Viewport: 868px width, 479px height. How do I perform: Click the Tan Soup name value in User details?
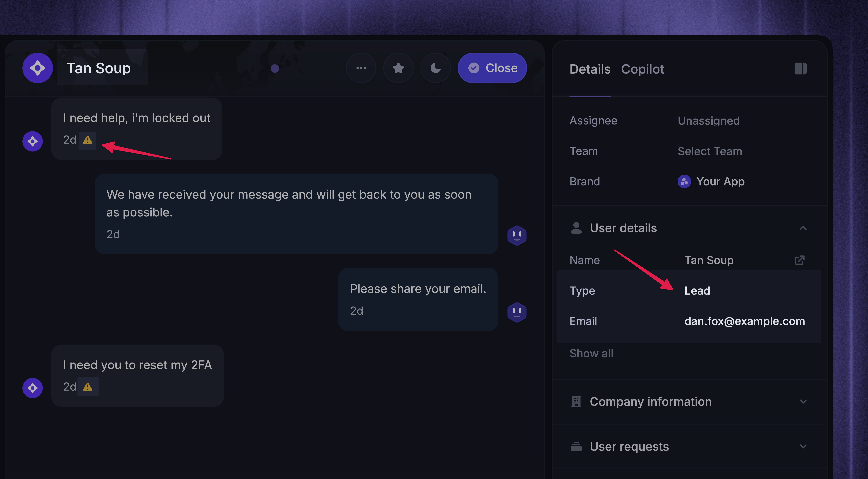click(709, 260)
